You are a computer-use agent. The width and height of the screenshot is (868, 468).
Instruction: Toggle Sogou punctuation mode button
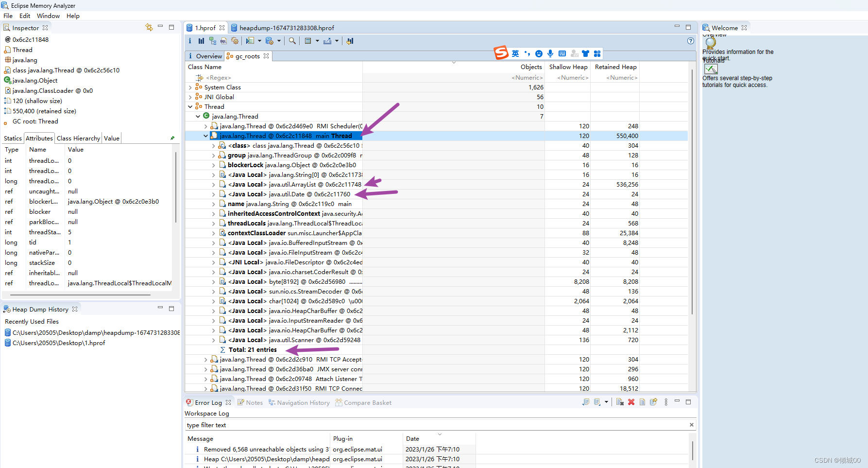[528, 53]
